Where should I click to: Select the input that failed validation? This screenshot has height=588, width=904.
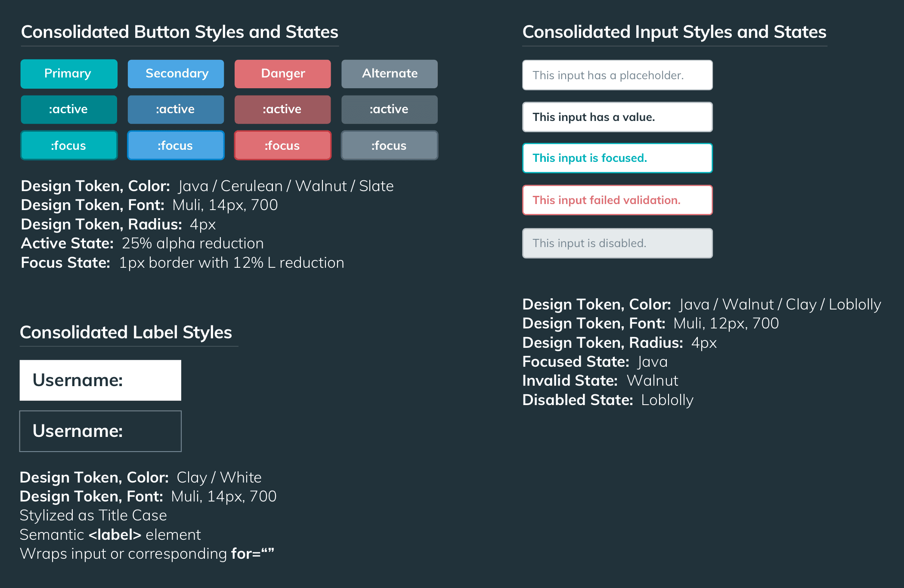tap(617, 200)
